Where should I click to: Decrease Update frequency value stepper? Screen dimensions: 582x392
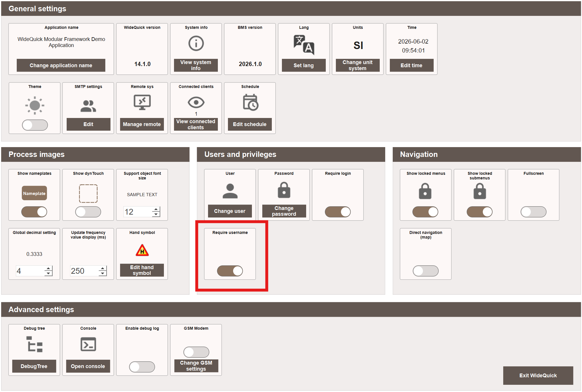click(x=102, y=273)
